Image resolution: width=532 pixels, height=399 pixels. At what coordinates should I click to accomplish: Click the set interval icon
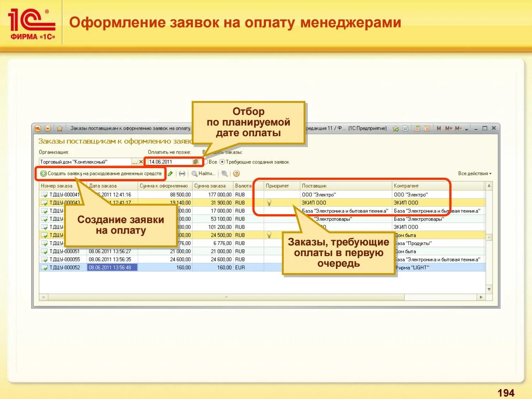pos(182,173)
